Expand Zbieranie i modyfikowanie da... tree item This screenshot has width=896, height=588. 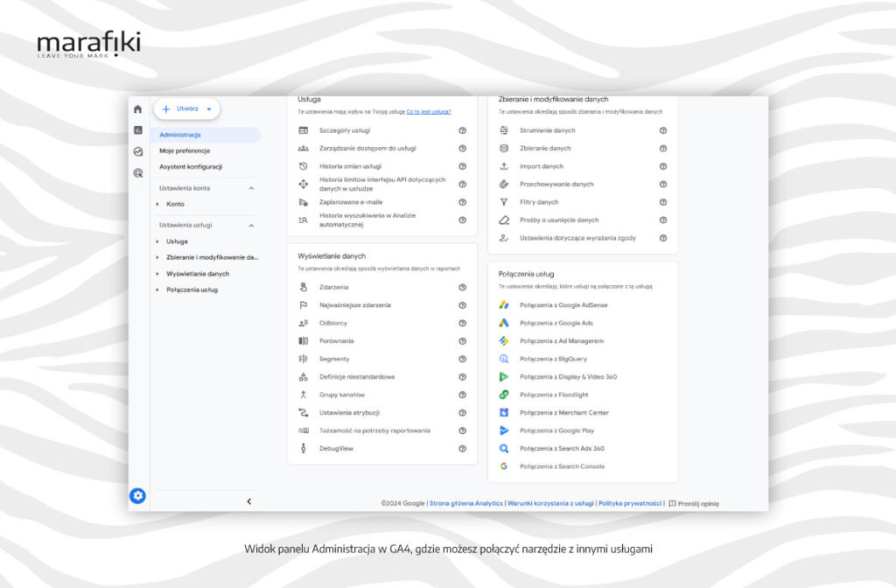[x=157, y=257]
